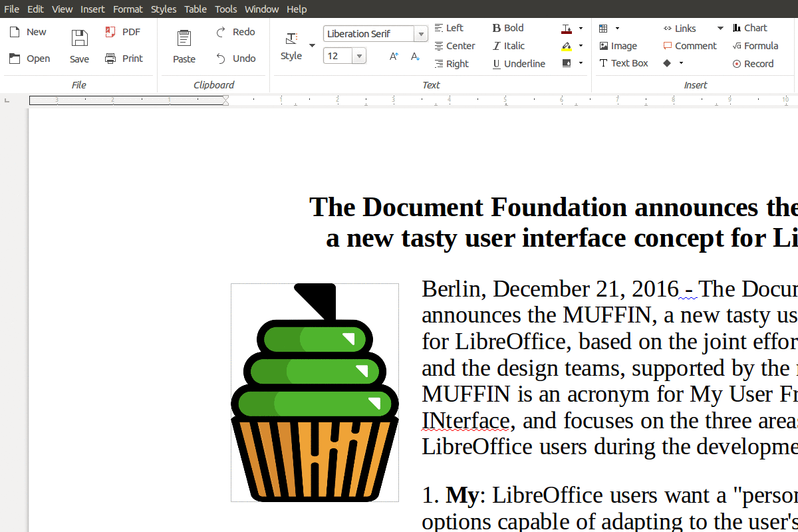Screen dimensions: 798x532
Task: Click the misspelled word INterface
Action: tap(466, 420)
